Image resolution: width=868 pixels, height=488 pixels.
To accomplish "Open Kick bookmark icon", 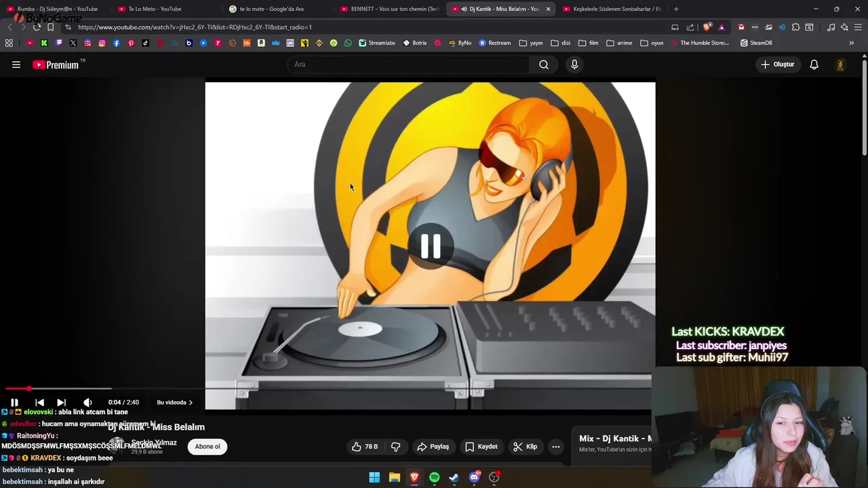I will coord(44,43).
